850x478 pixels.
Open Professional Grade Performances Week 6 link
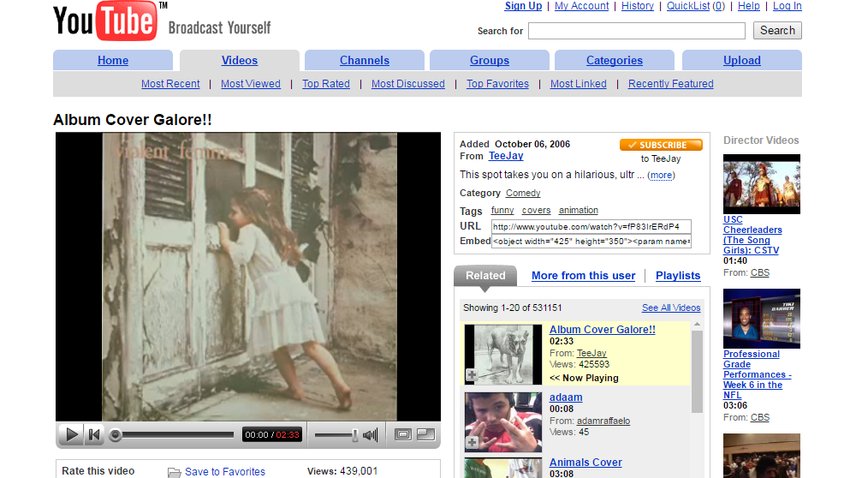pos(757,374)
